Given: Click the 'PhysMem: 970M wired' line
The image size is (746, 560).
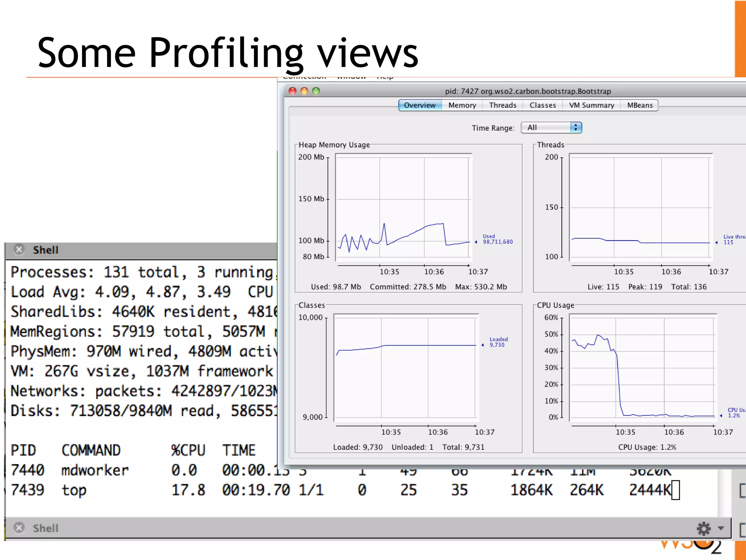Looking at the screenshot, I should pos(144,351).
